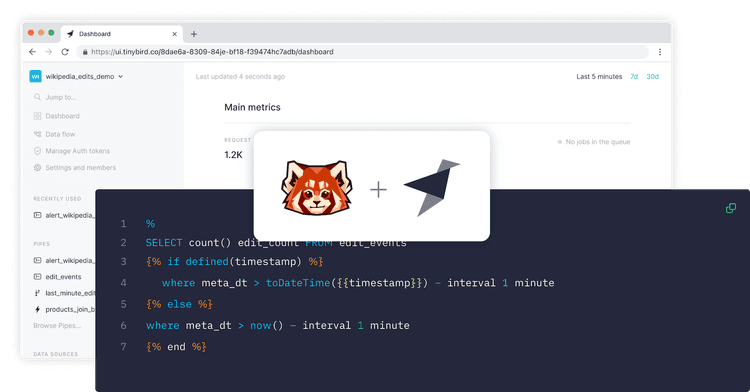The height and width of the screenshot is (392, 750).
Task: Click the now() interval code line
Action: click(278, 326)
